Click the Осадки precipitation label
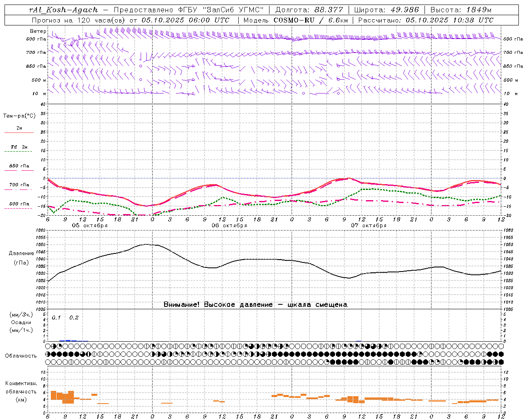Screen dimensions: 525x420 (21, 322)
